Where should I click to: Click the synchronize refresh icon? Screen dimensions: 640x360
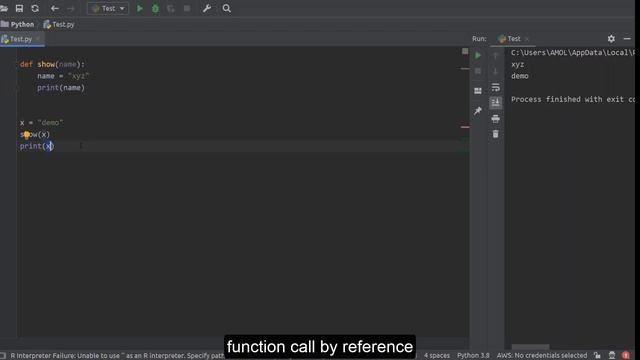pyautogui.click(x=35, y=8)
